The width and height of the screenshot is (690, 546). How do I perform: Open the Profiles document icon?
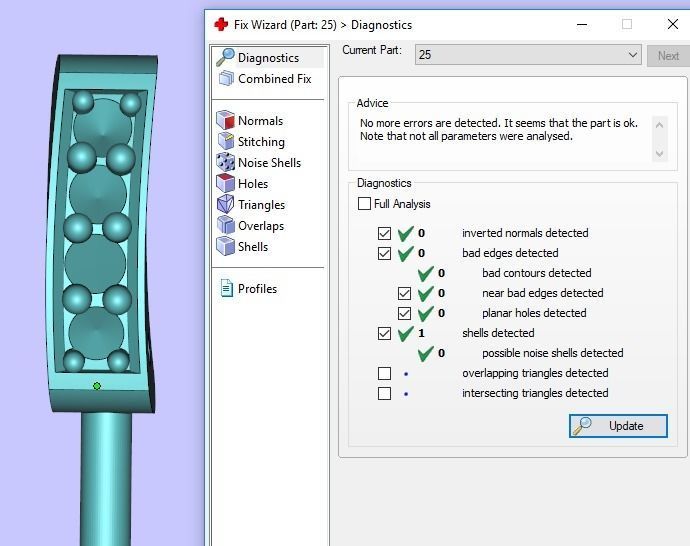point(227,289)
